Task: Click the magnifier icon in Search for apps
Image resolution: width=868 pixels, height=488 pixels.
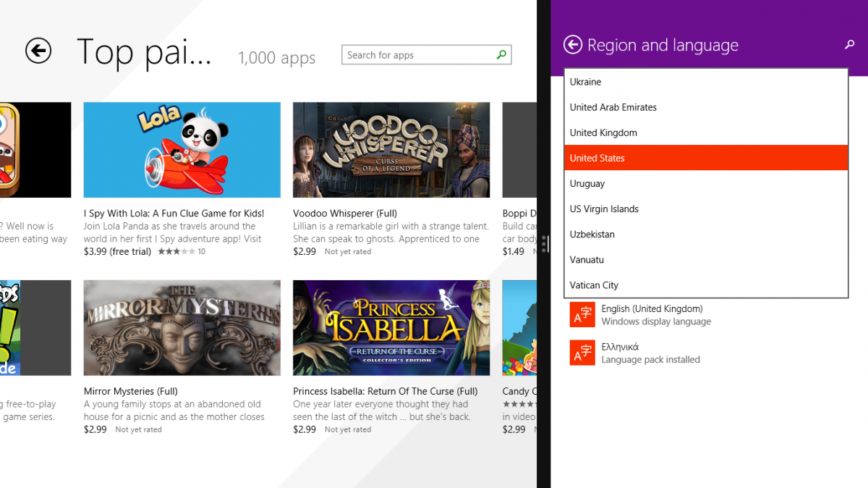Action: 501,55
